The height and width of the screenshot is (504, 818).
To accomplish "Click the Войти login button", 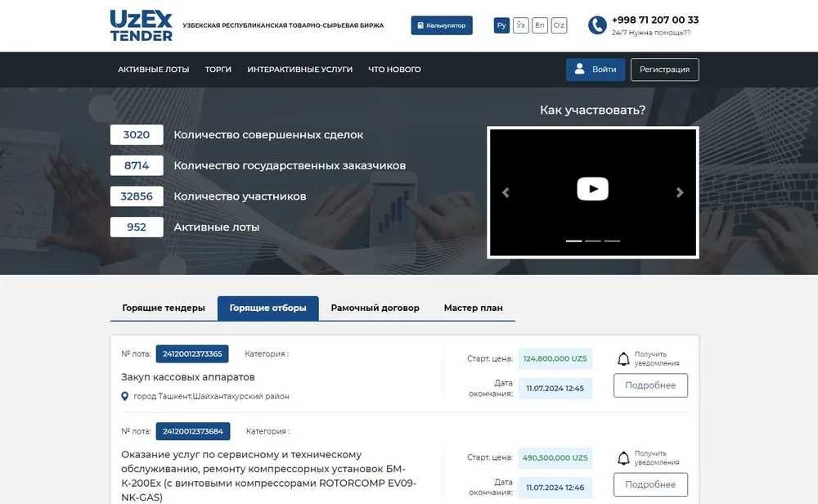I will 596,70.
